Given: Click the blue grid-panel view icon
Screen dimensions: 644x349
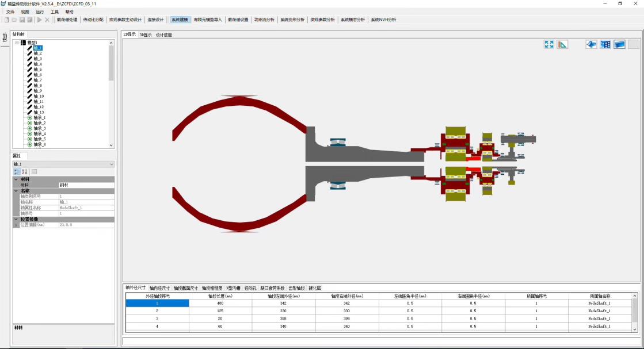Looking at the screenshot, I should pos(605,44).
